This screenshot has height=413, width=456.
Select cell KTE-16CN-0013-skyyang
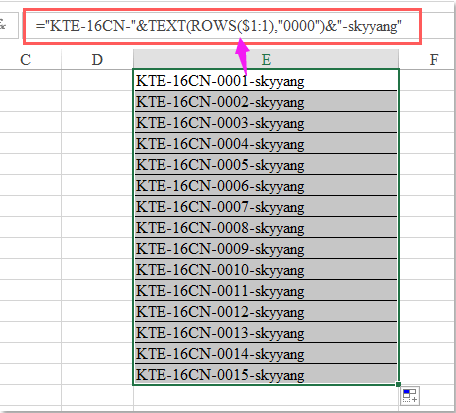(x=266, y=332)
